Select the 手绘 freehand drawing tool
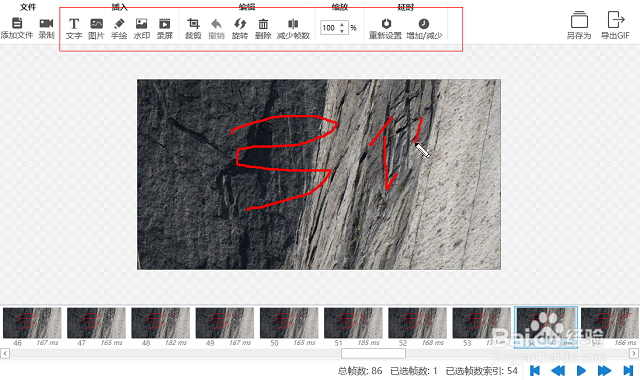 119,24
